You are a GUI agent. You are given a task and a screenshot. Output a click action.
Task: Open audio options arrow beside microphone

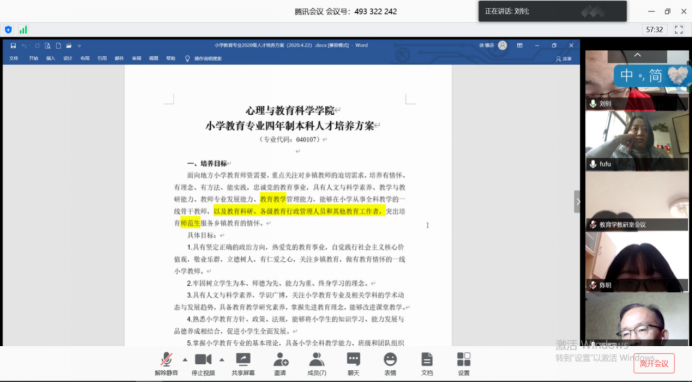(185, 360)
